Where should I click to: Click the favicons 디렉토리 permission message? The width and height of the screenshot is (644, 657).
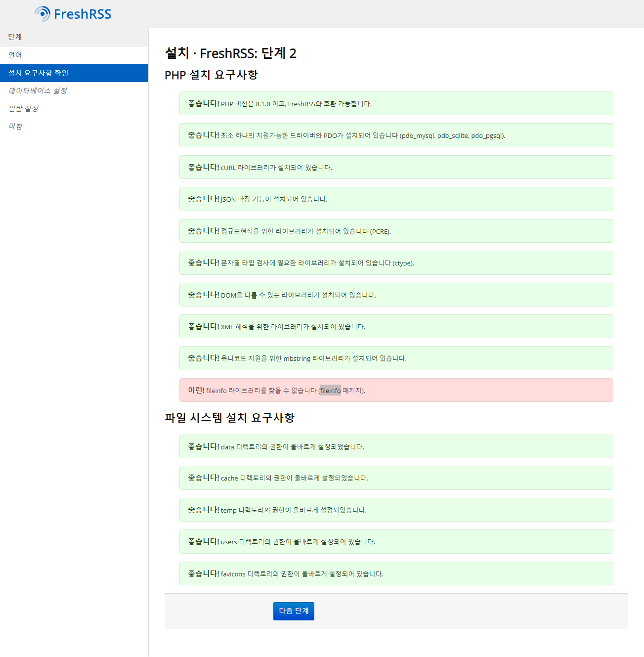tap(396, 573)
